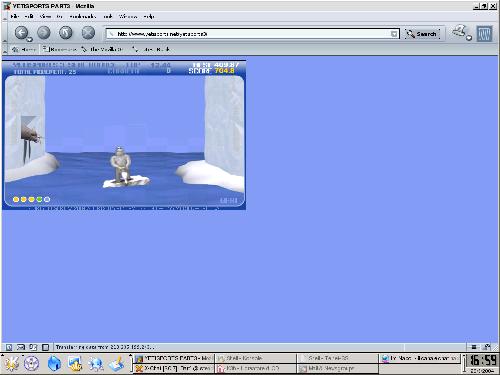Screen dimensions: 500x375
Task: Open Mail from the status bar component icon
Action: [21, 347]
